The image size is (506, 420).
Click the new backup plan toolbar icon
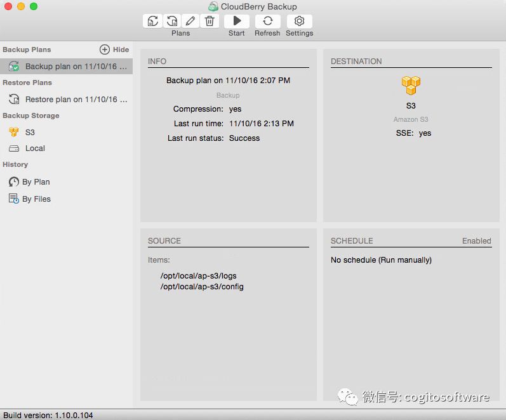click(152, 22)
